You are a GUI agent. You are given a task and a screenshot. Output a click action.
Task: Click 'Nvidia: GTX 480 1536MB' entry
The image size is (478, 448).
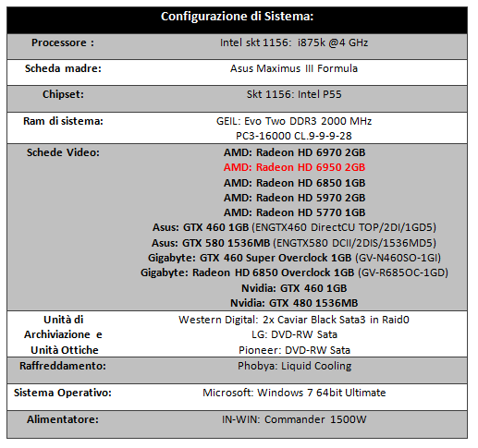pos(294,303)
